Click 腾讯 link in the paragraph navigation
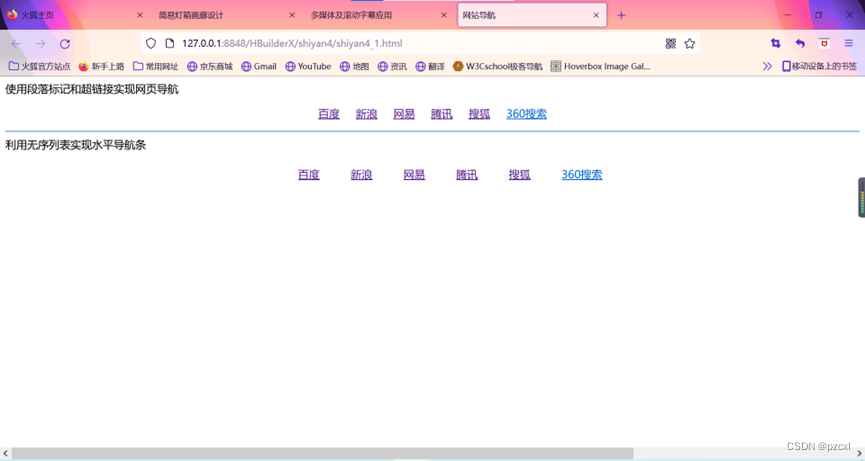This screenshot has height=461, width=865. [x=441, y=114]
